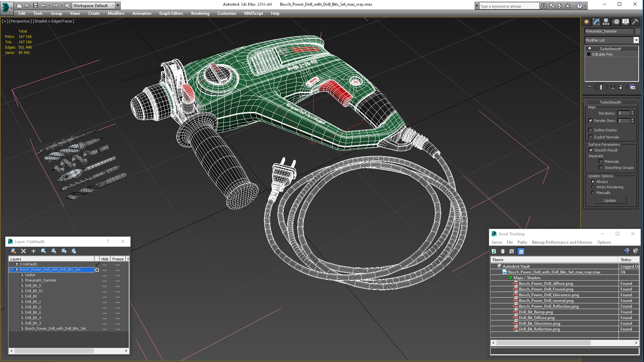
Task: Open the Rendering menu
Action: point(200,13)
